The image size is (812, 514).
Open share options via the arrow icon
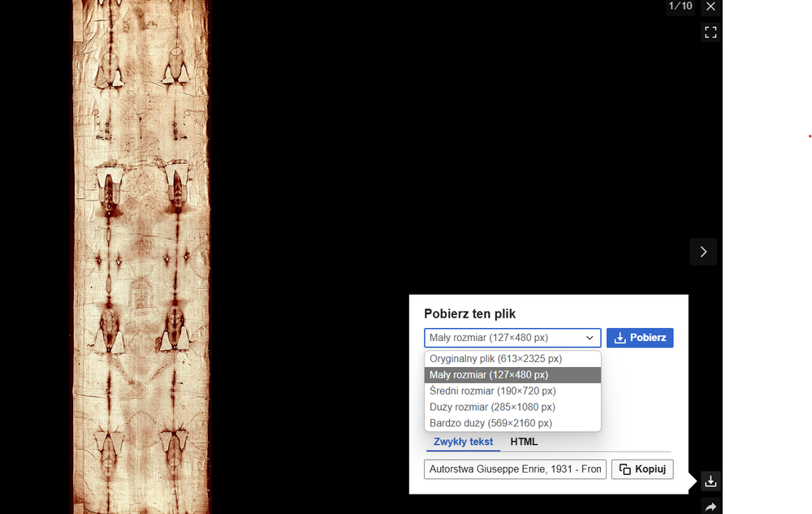pyautogui.click(x=710, y=507)
